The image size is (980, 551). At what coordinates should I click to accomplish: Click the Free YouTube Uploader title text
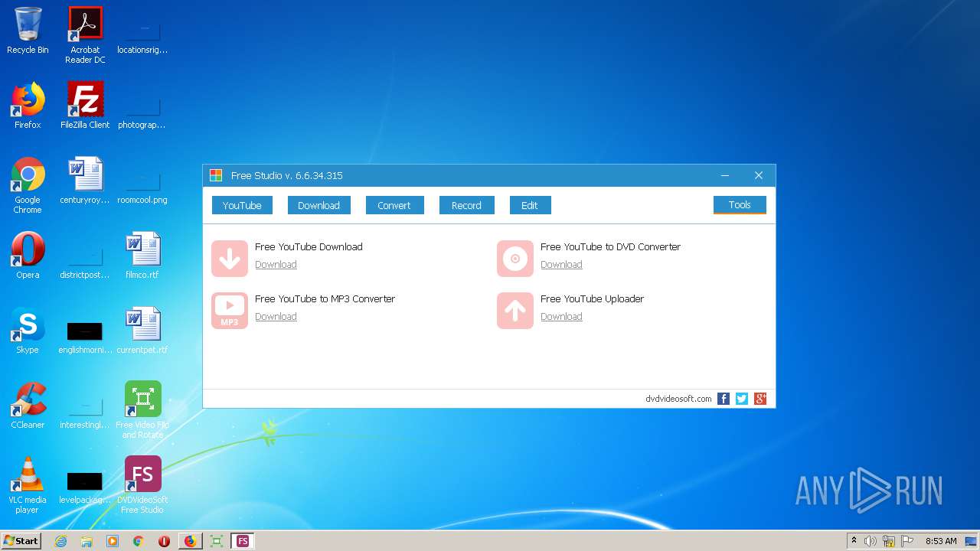tap(592, 299)
